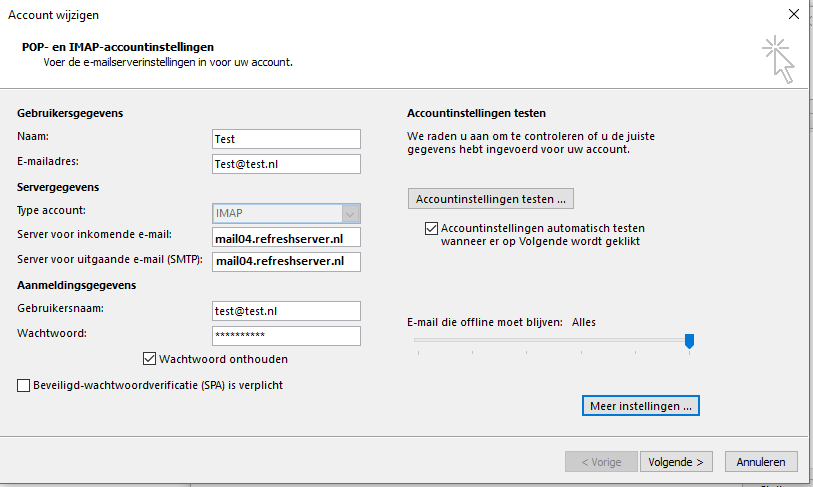The image size is (813, 487).
Task: Click the outgoing SMTP server field
Action: [286, 261]
